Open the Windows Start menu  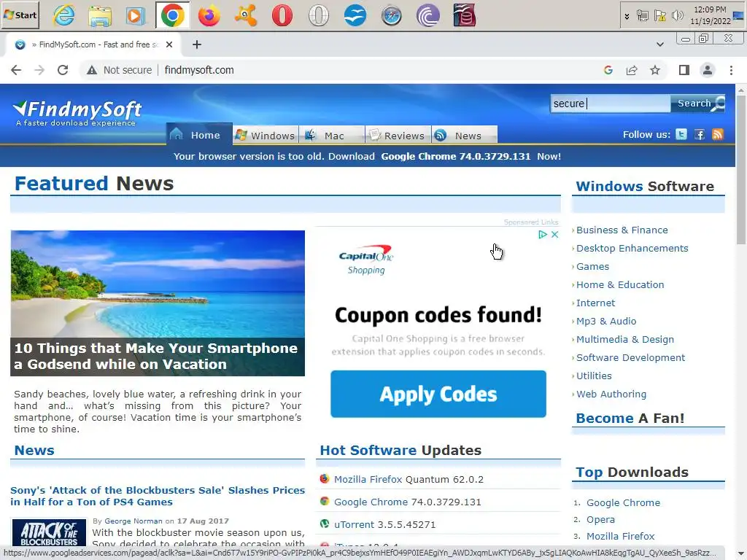coord(20,15)
